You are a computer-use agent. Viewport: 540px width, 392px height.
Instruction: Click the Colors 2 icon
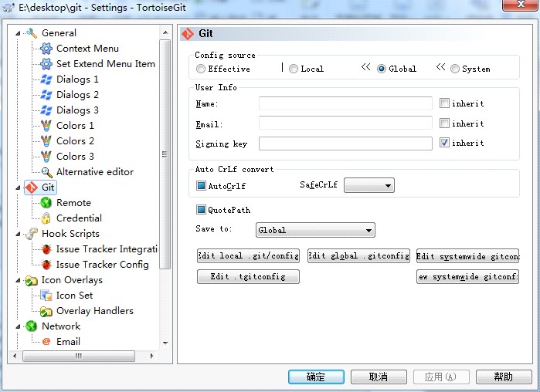coord(46,141)
